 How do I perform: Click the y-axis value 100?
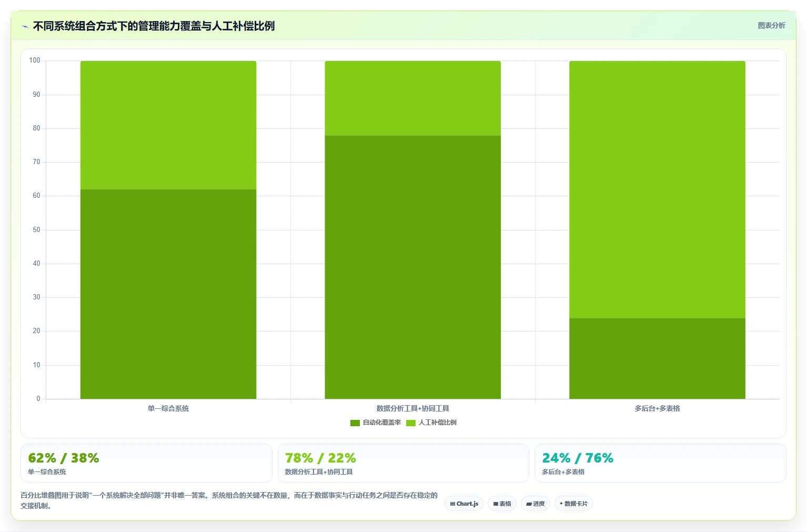point(35,61)
